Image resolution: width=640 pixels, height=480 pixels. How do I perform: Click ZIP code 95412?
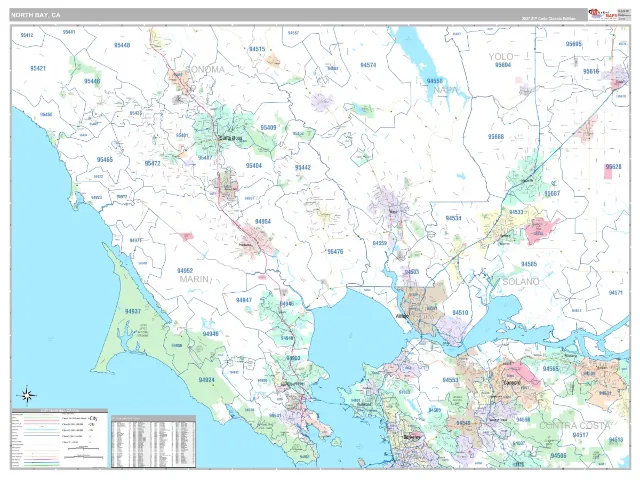[27, 36]
